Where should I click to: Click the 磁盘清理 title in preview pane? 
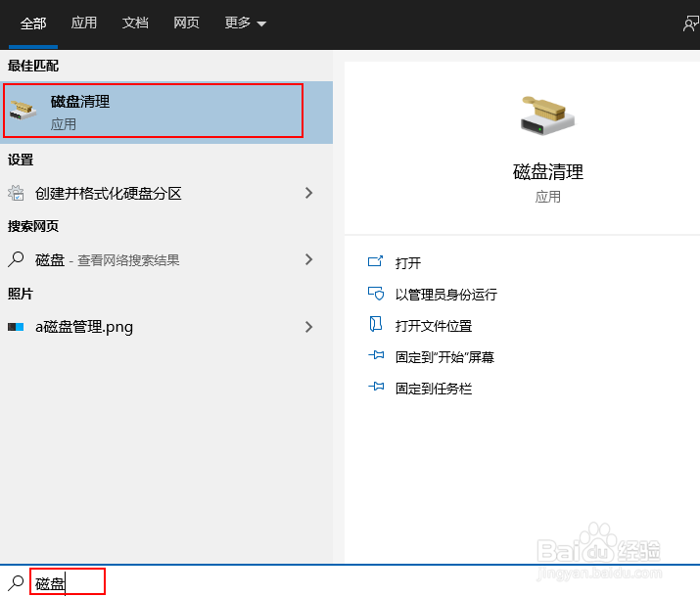[x=548, y=172]
